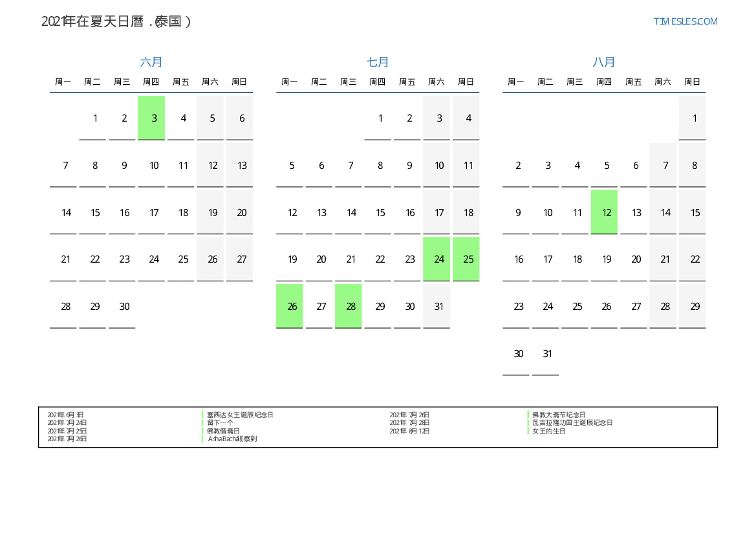Click the 八月 month heading
Image resolution: width=756 pixels, height=535 pixels.
(604, 62)
